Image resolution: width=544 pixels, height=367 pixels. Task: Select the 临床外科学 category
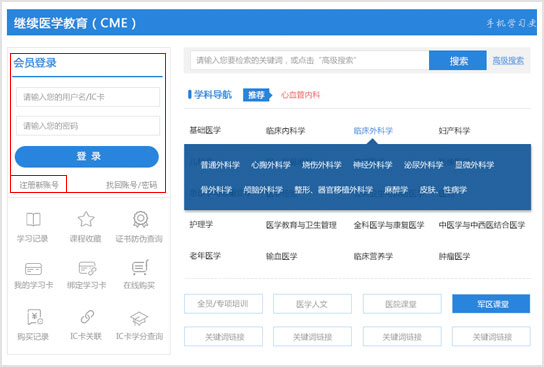tap(373, 131)
